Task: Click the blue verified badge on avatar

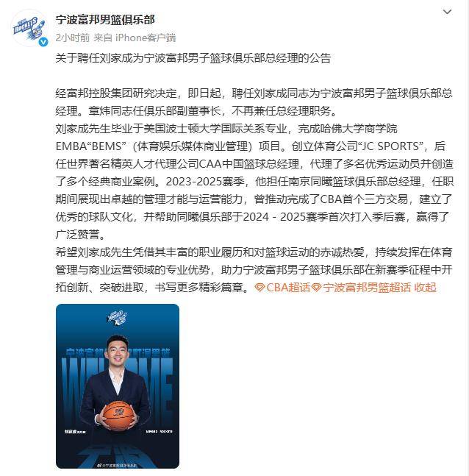Action: click(43, 42)
